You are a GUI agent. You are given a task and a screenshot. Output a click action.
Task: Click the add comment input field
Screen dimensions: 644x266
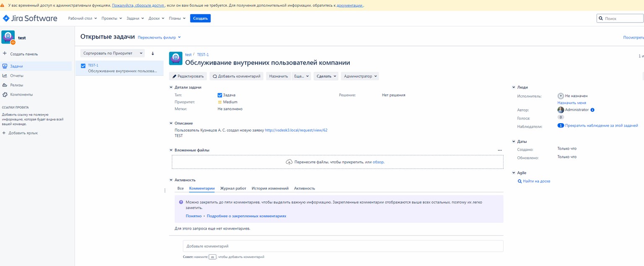[343, 246]
